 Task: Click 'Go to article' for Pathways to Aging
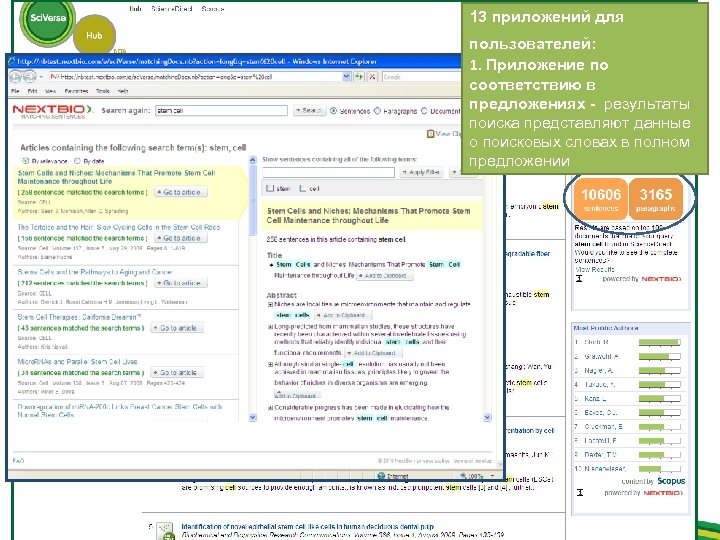pyautogui.click(x=180, y=283)
